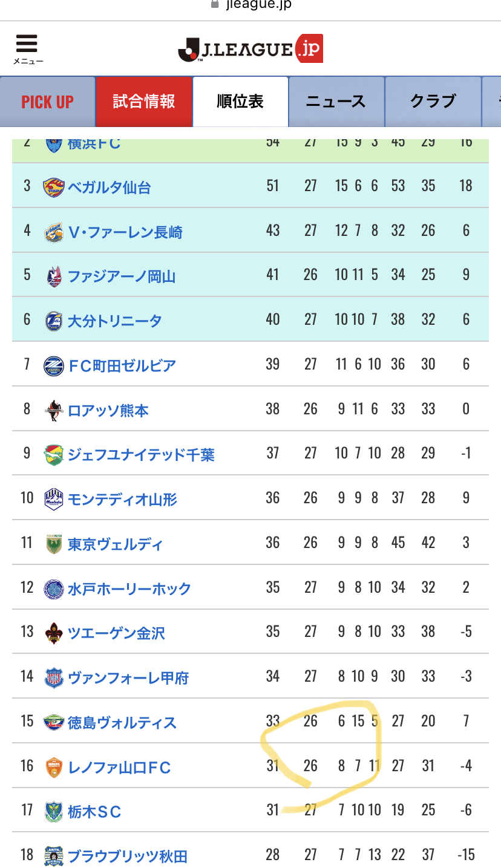Open the 徳島ヴォルティス team link
The image size is (501, 868).
[122, 723]
